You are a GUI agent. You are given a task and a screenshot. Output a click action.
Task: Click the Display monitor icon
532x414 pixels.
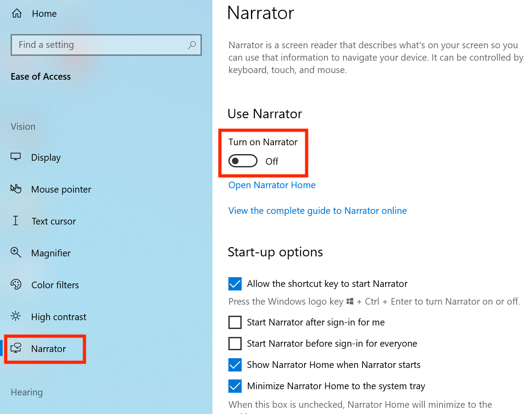[16, 157]
